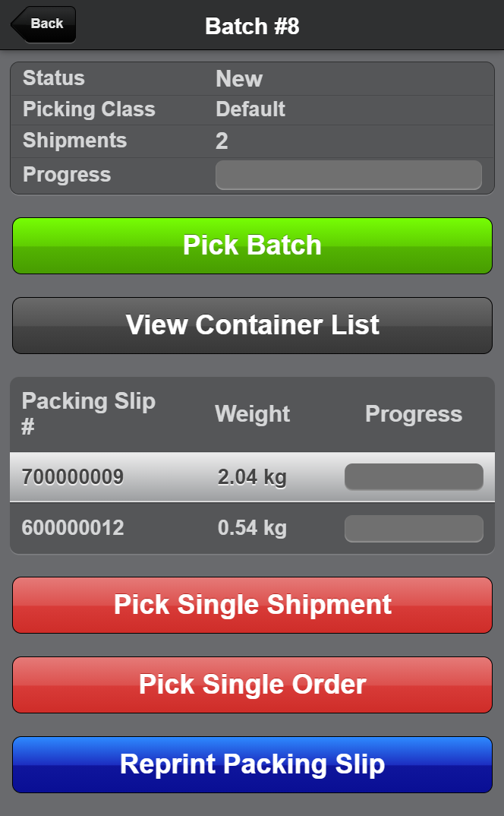Click the Packing Slip # column header
The height and width of the screenshot is (816, 504).
coord(88,413)
